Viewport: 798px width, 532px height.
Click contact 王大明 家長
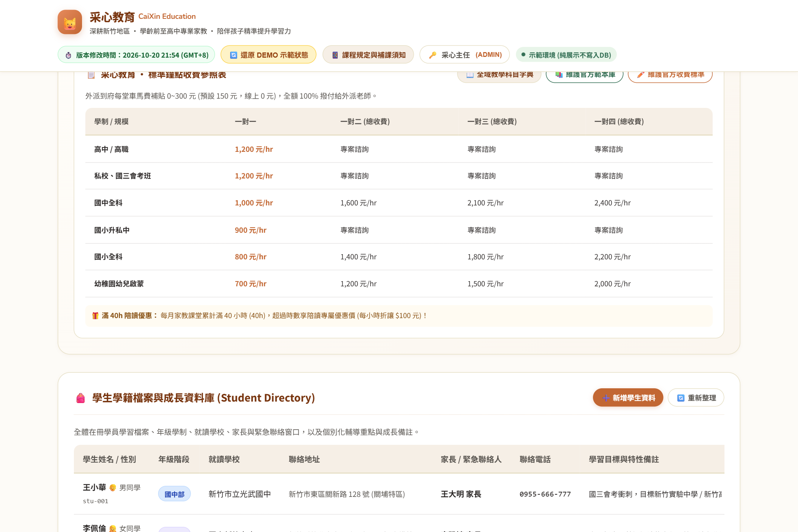(x=461, y=494)
